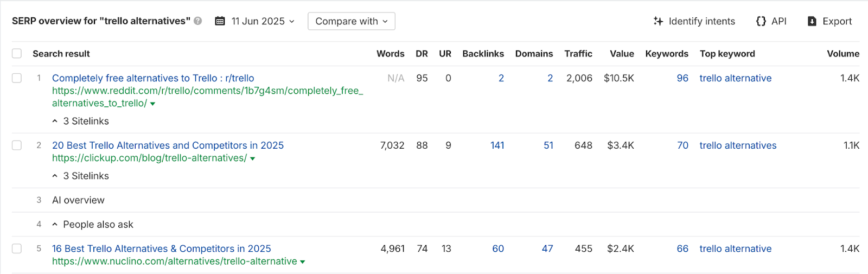The height and width of the screenshot is (274, 868).
Task: Open the dropdown arrow after the reddit URL
Action: [x=152, y=104]
